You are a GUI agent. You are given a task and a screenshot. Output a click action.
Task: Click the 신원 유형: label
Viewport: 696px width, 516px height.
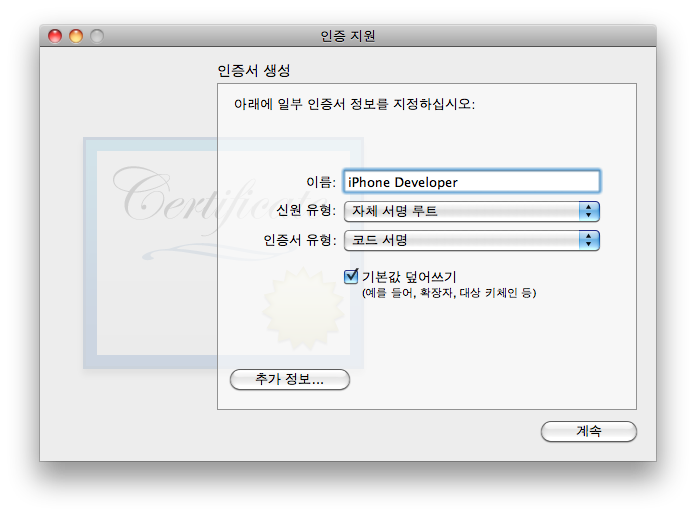click(306, 210)
